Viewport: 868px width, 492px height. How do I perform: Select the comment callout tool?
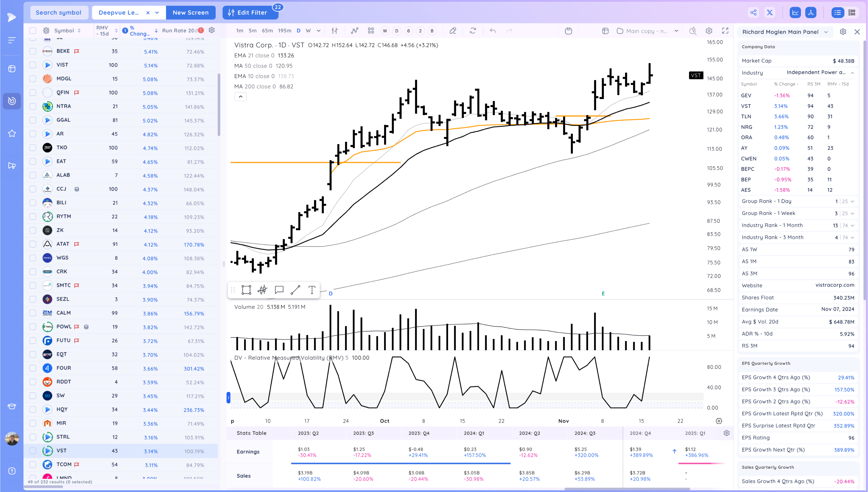(x=279, y=290)
